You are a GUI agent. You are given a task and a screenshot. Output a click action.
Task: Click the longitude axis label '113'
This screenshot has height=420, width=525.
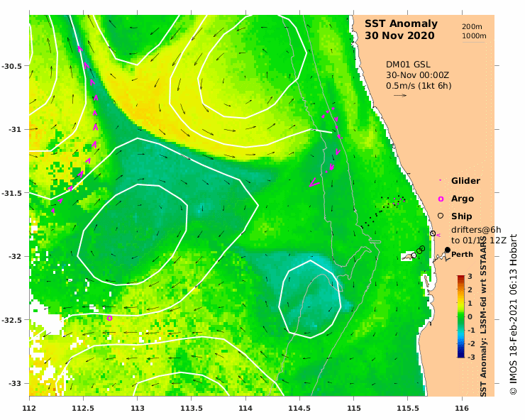coord(137,408)
